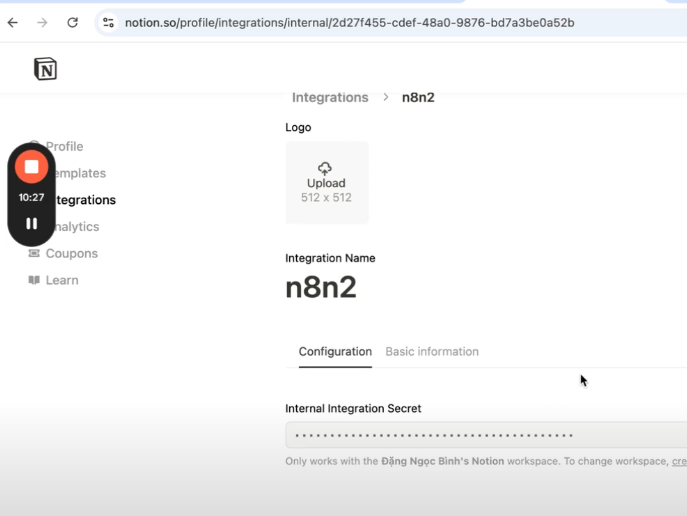Click the Internal Integration Secret label
Screen dimensions: 687x516
(353, 408)
